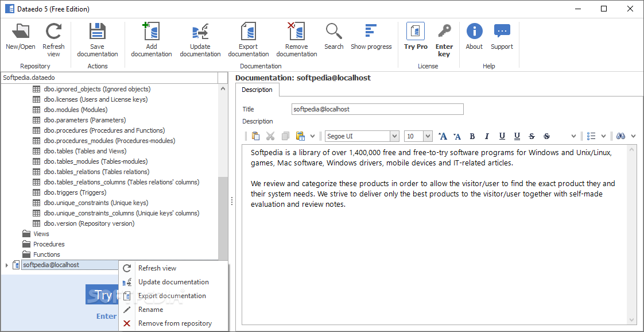Open the Find toolbar dropdown arrow
644x332 pixels.
[x=633, y=136]
